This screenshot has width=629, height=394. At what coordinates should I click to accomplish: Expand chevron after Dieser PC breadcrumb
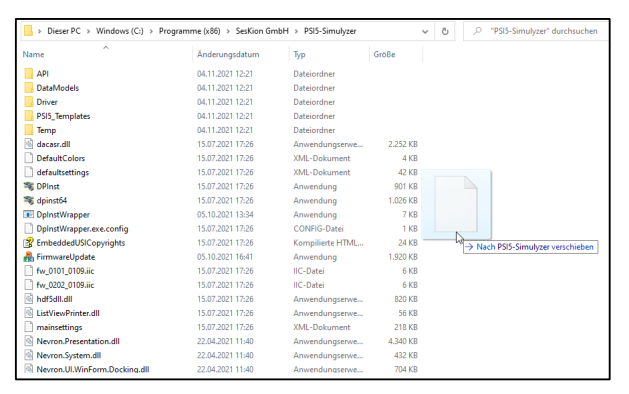[88, 31]
